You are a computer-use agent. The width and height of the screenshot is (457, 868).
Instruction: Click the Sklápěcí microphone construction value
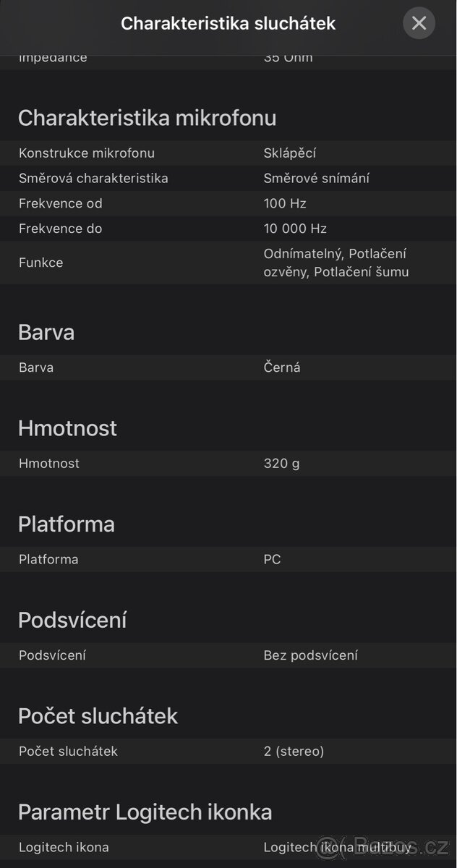point(290,153)
